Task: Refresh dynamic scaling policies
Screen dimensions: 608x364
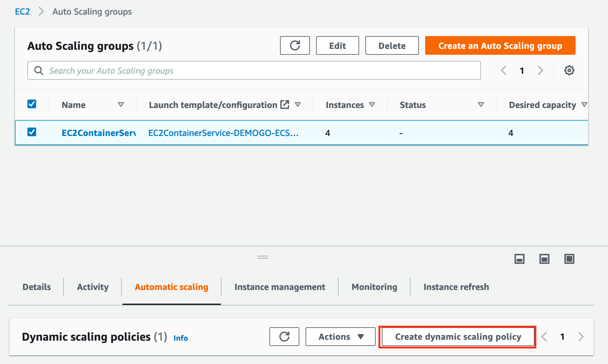Action: [284, 337]
